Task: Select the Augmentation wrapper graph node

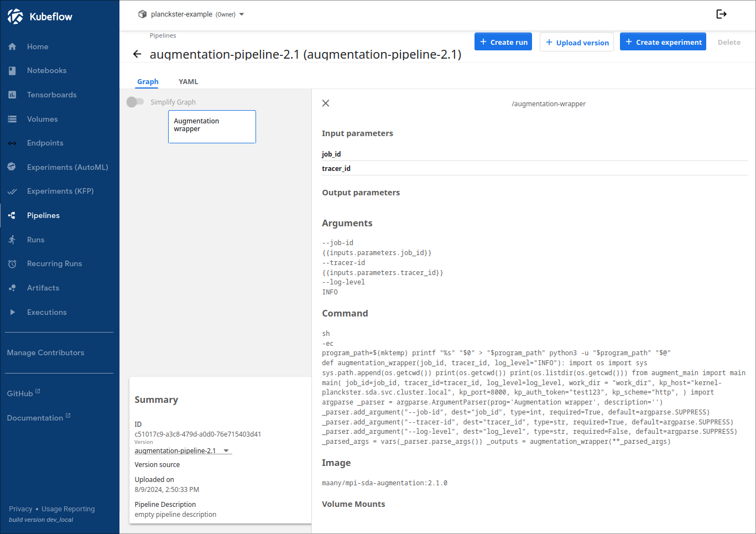Action: (x=212, y=127)
